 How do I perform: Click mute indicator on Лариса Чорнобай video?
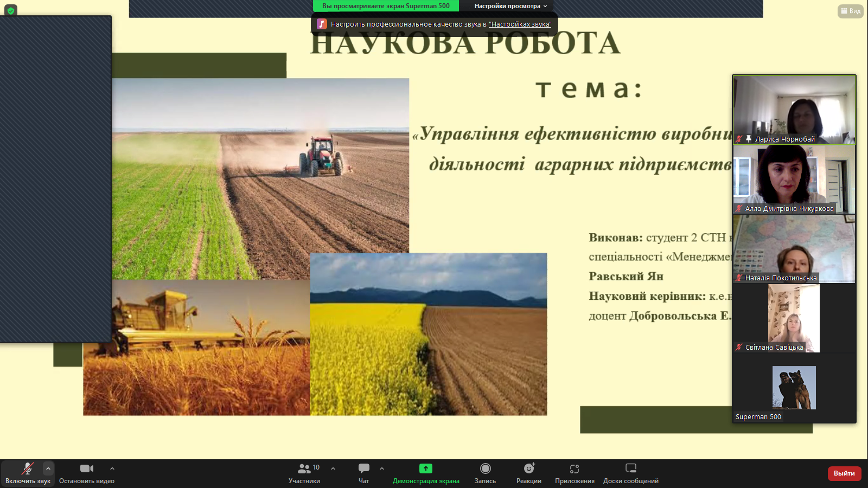(739, 139)
